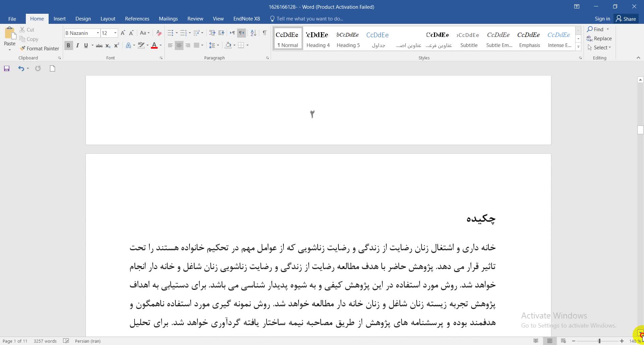
Task: Open the font size dropdown
Action: click(x=115, y=33)
